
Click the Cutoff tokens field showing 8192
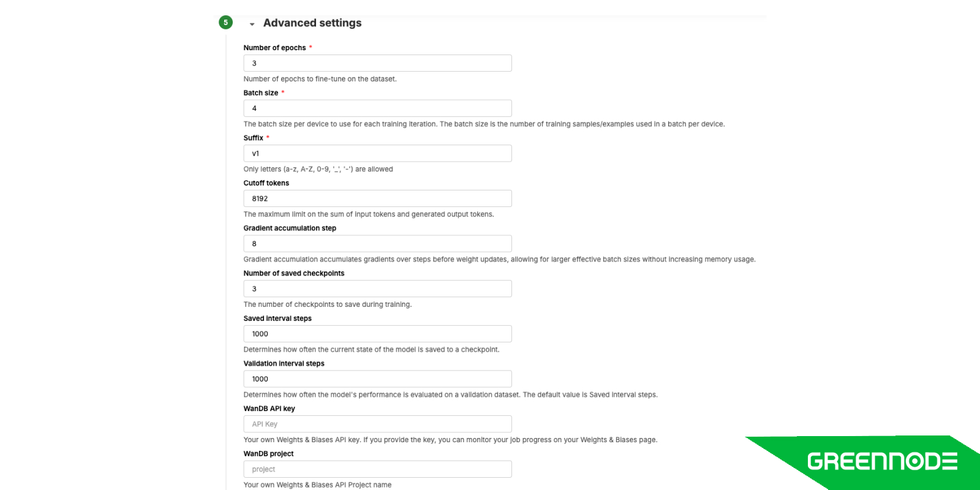point(377,198)
